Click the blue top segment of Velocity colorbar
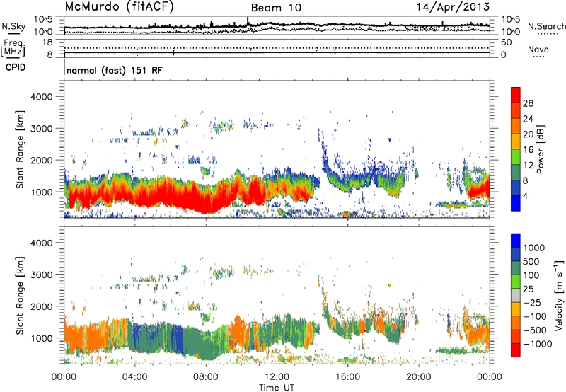 (516, 241)
